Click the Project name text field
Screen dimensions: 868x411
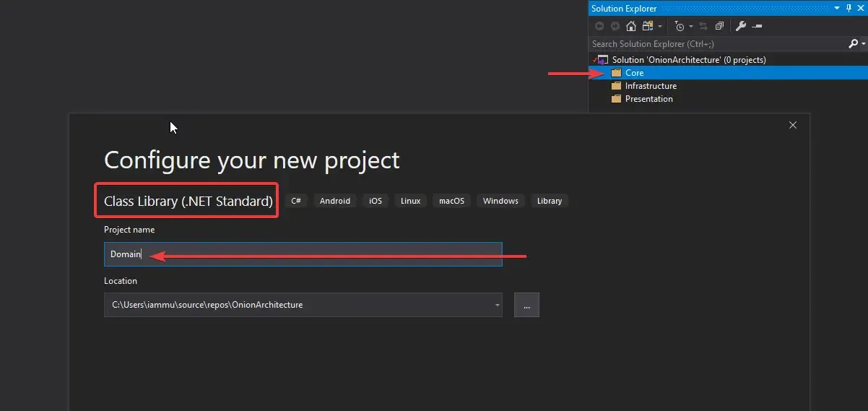point(303,254)
